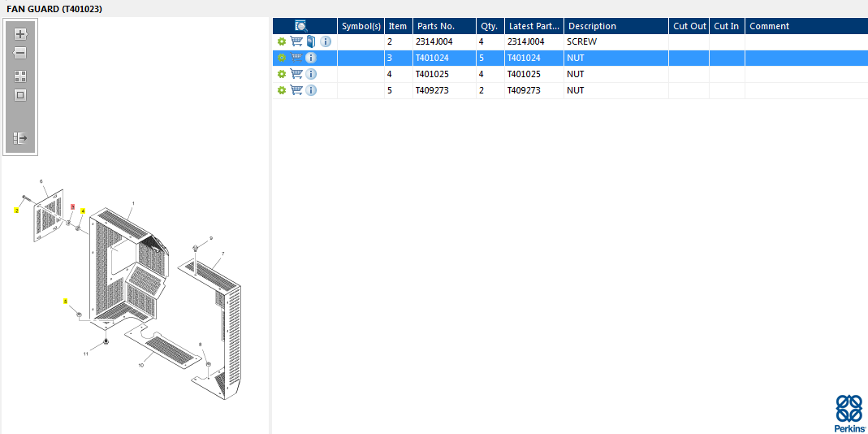This screenshot has width=868, height=434.
Task: Select red highlighted callout 3 in diagram
Action: 72,206
